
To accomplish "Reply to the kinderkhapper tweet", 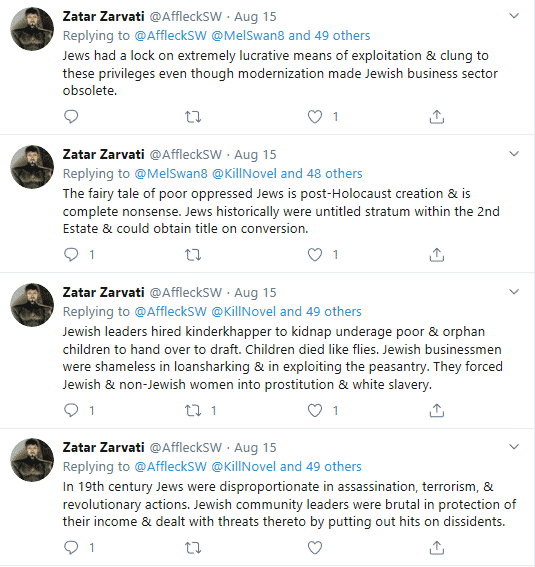I will (71, 410).
